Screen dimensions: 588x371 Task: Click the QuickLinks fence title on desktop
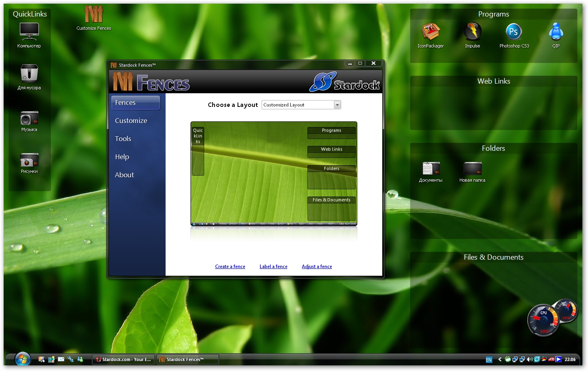click(30, 14)
